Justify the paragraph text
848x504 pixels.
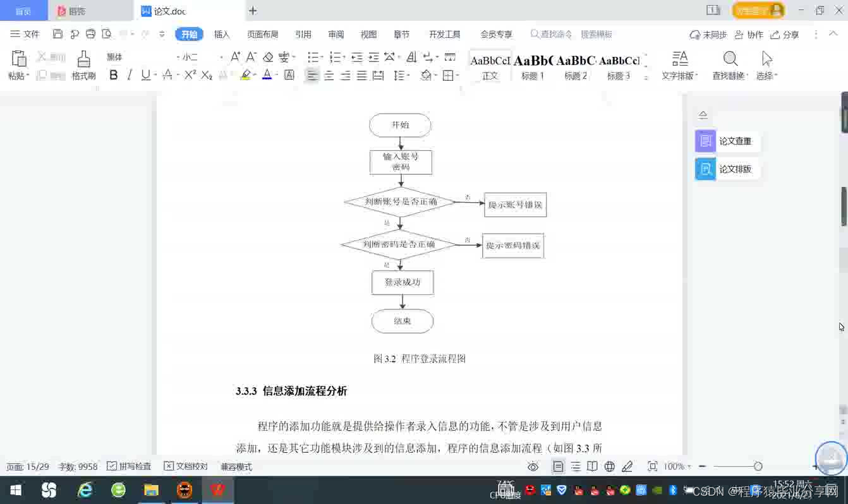click(361, 75)
